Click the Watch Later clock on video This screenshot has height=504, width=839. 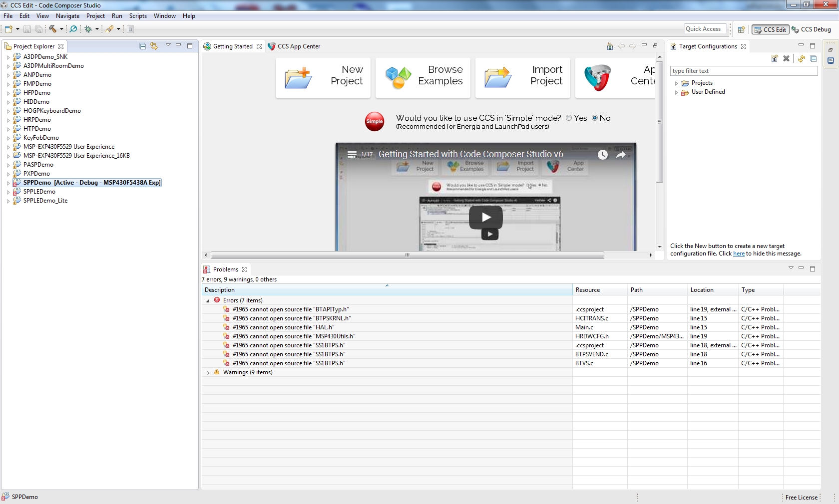click(603, 155)
